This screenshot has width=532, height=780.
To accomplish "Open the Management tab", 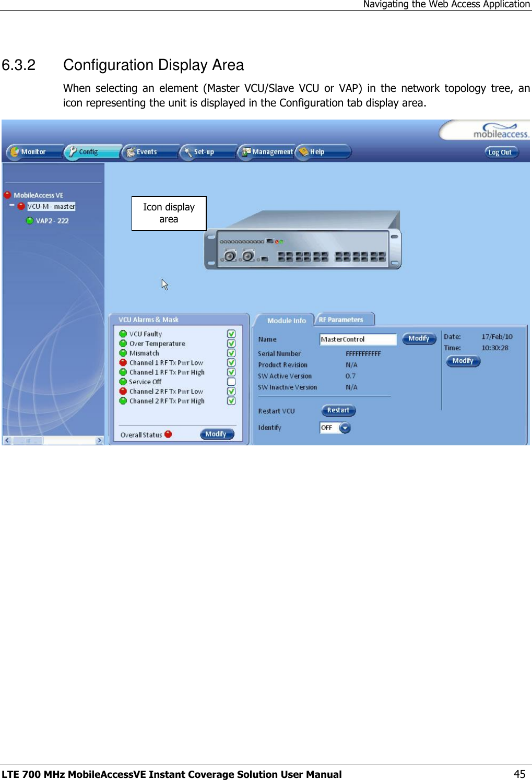I will (266, 152).
